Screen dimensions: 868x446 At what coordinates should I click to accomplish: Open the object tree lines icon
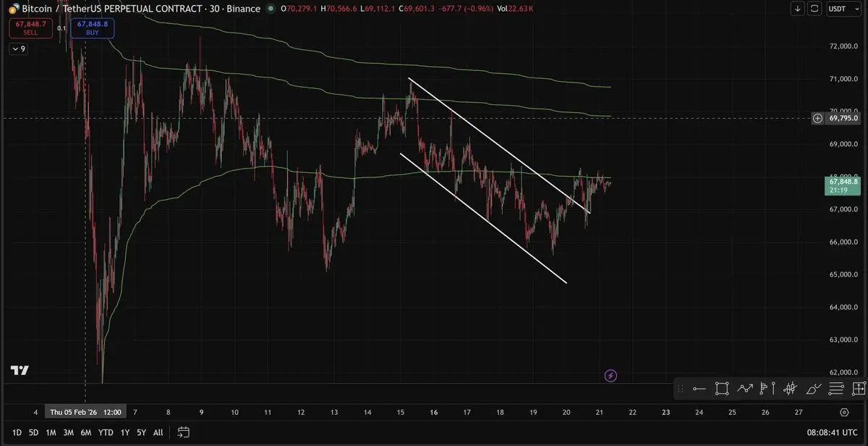click(x=836, y=389)
